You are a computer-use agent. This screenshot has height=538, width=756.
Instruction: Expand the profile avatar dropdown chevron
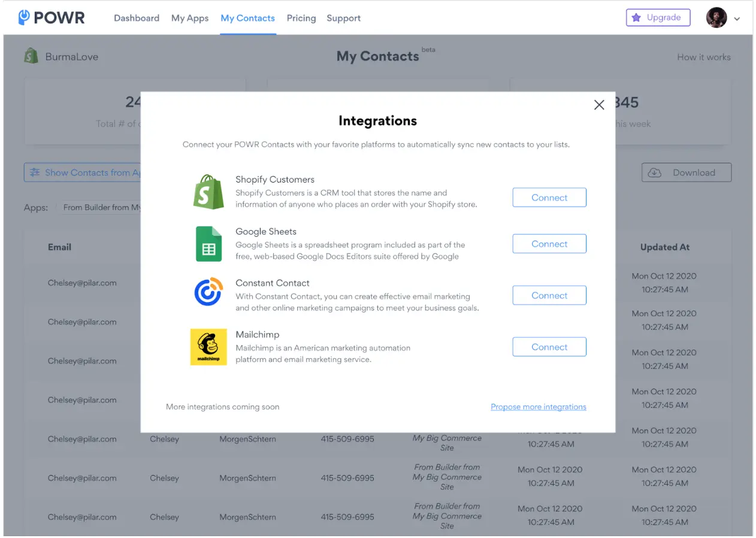[x=737, y=19]
